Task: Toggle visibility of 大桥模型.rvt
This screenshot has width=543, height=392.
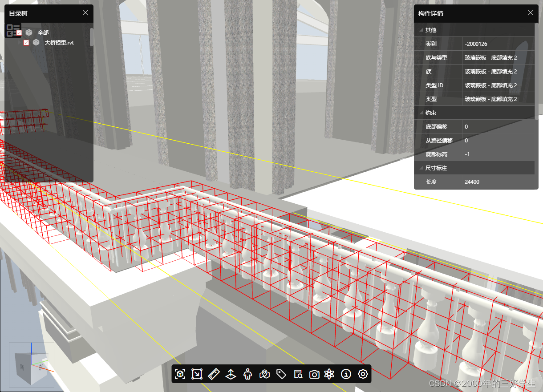Action: point(26,43)
